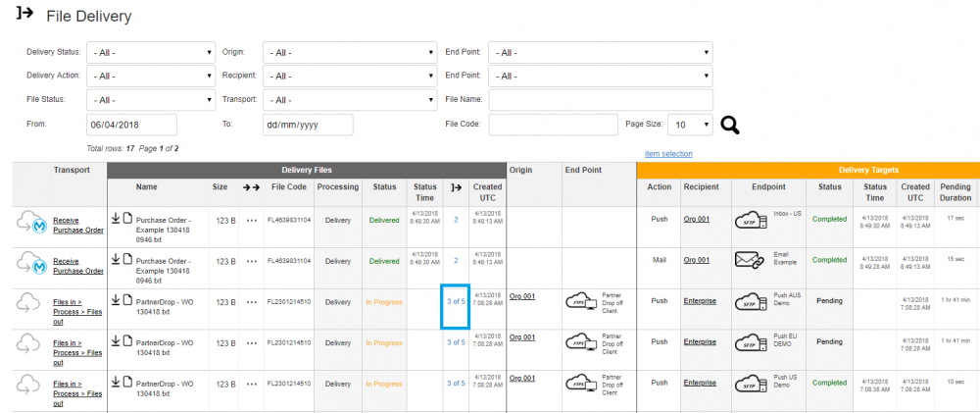Click the highlighted 3 of 5 link
980x413 pixels.
tap(456, 301)
